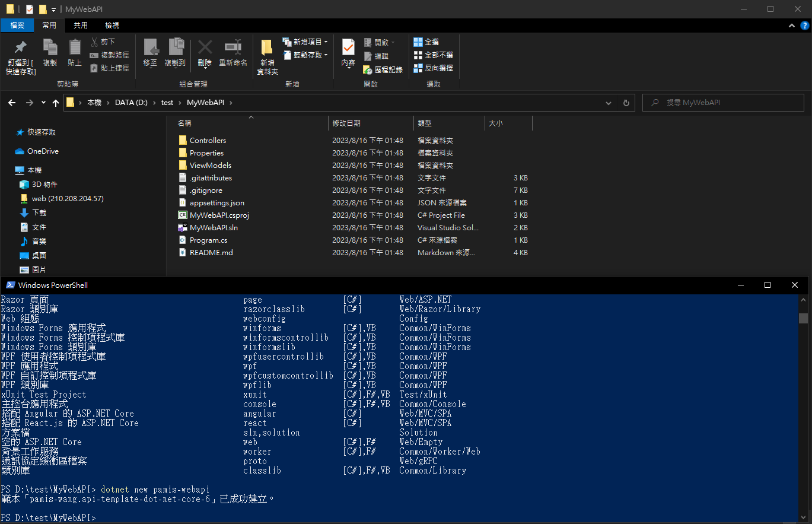Open the 開啟 dropdown in ribbon
The image size is (812, 524).
380,43
